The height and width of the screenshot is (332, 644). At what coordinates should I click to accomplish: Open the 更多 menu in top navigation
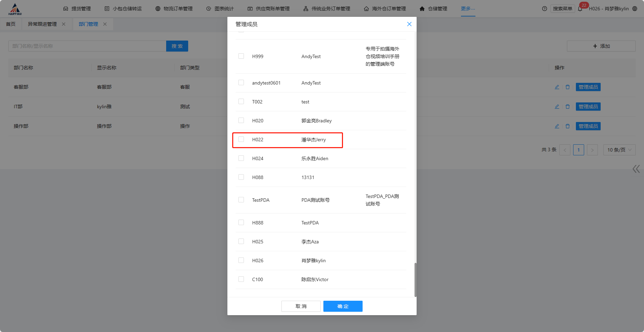tap(468, 9)
